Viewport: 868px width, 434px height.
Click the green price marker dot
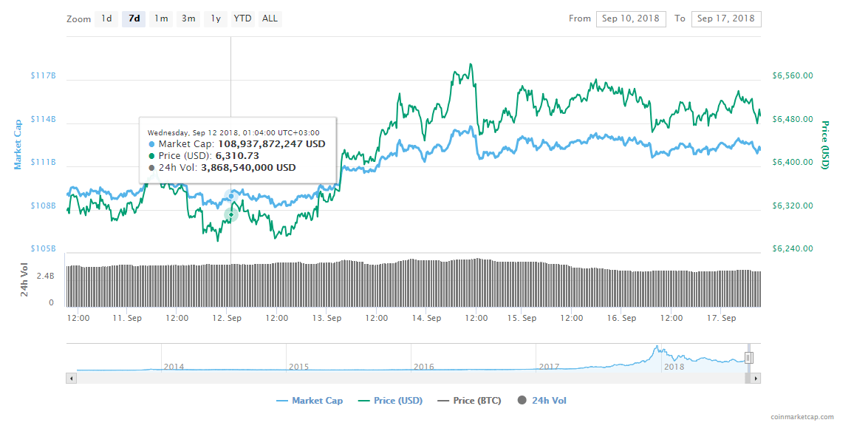pyautogui.click(x=231, y=214)
